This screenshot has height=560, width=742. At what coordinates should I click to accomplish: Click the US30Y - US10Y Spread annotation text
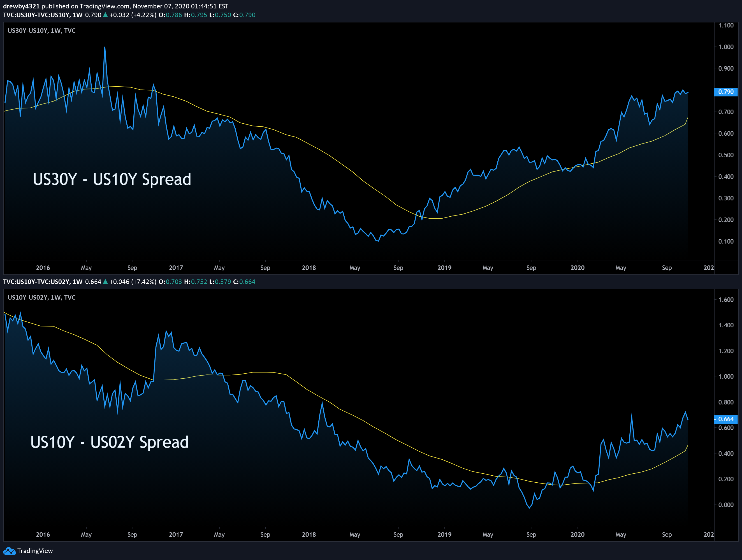[112, 179]
